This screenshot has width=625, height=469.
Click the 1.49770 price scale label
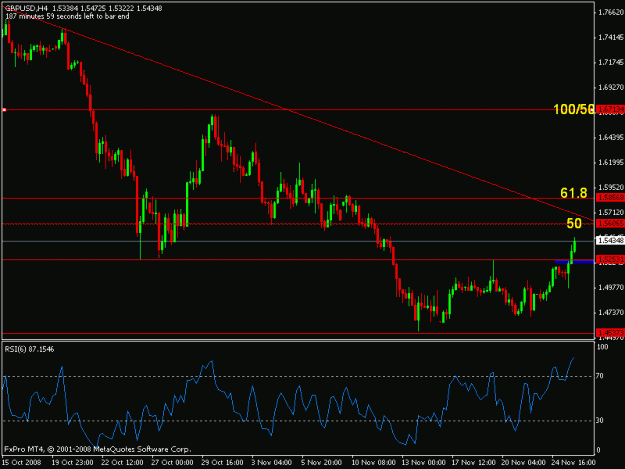tap(611, 287)
